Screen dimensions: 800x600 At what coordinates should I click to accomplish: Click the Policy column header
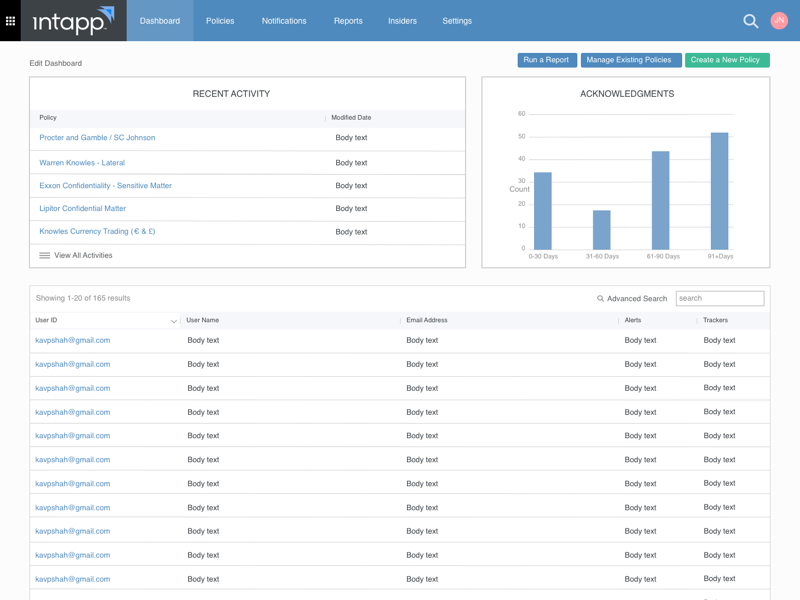click(48, 118)
